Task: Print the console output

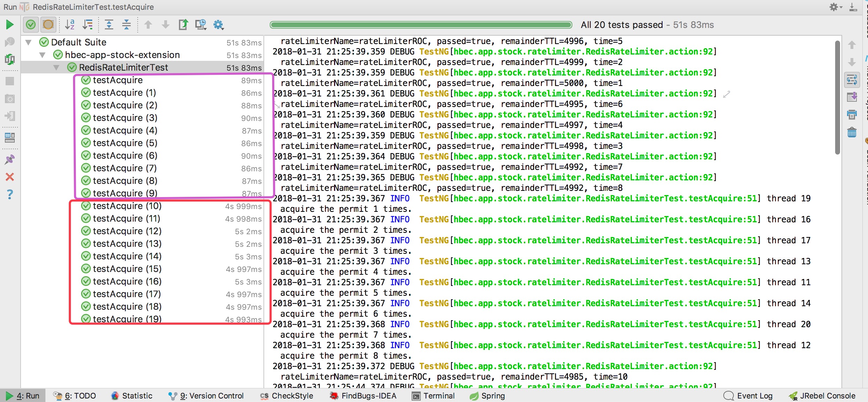Action: tap(852, 115)
